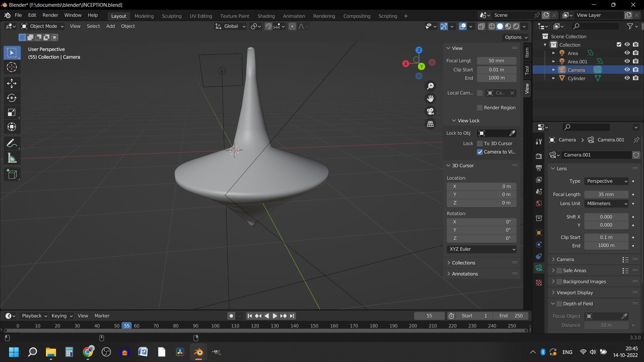The image size is (644, 362).
Task: Open lens Type Perspective dropdown
Action: pyautogui.click(x=606, y=181)
